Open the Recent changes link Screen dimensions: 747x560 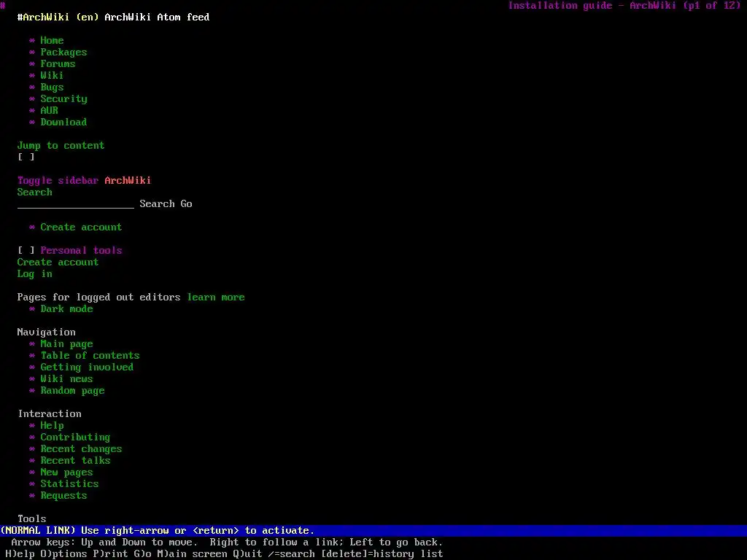81,449
